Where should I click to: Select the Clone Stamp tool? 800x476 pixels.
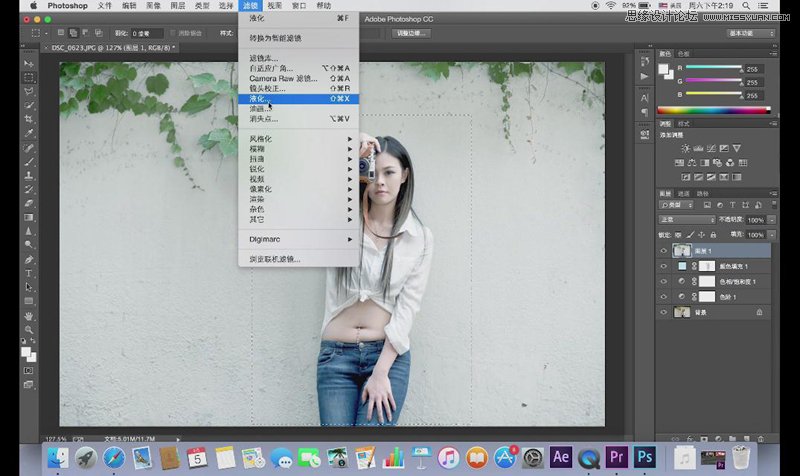click(x=29, y=176)
